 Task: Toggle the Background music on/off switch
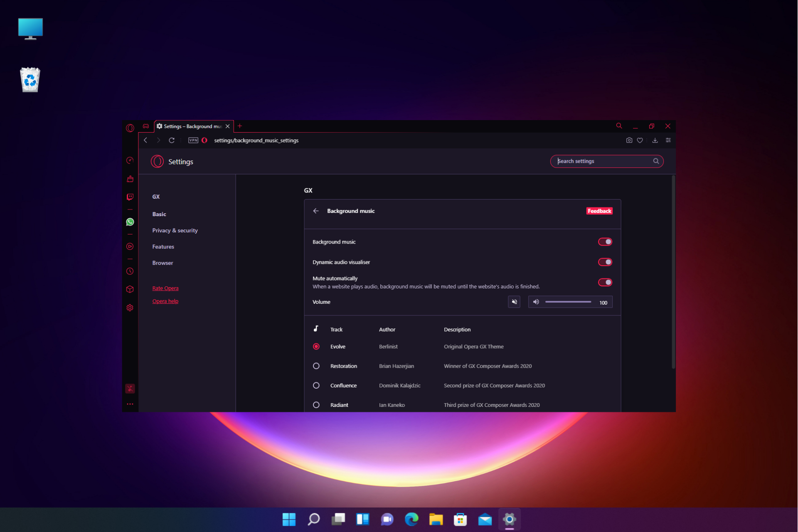(605, 241)
